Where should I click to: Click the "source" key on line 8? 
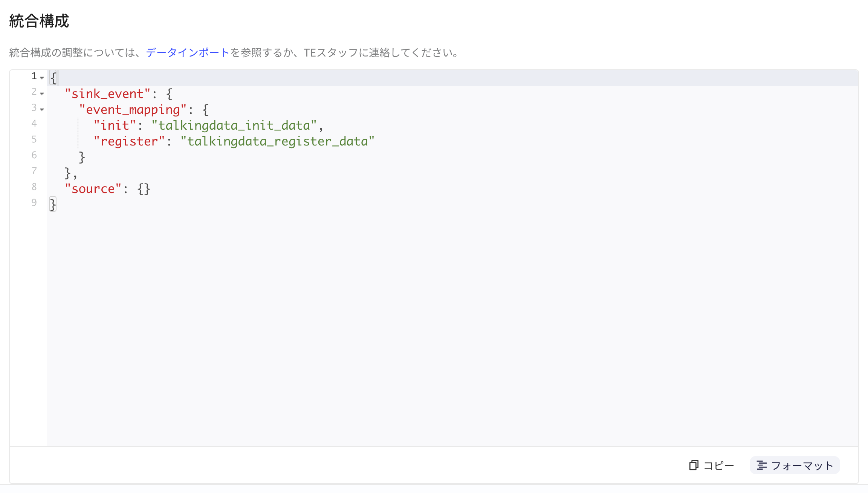93,189
